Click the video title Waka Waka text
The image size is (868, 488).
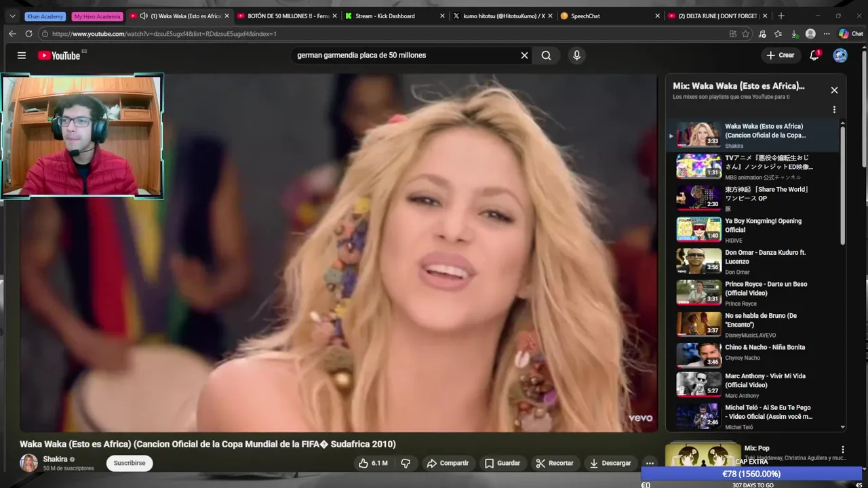[208, 444]
